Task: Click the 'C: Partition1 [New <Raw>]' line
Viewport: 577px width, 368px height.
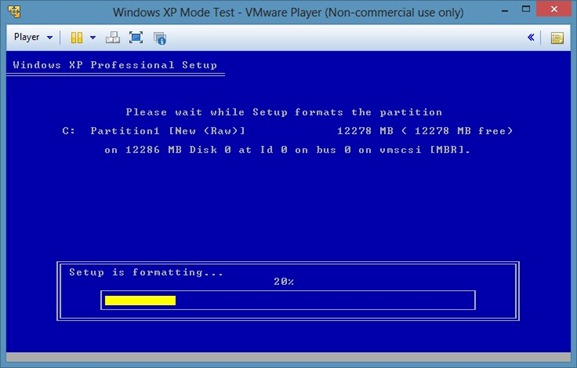Action: coord(153,131)
